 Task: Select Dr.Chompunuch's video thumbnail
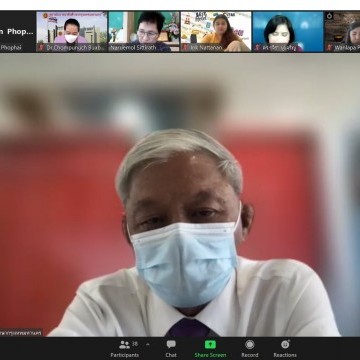click(72, 32)
